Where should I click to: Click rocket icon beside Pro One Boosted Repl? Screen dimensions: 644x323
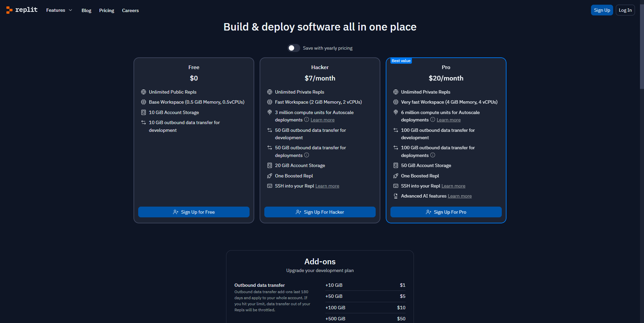396,176
